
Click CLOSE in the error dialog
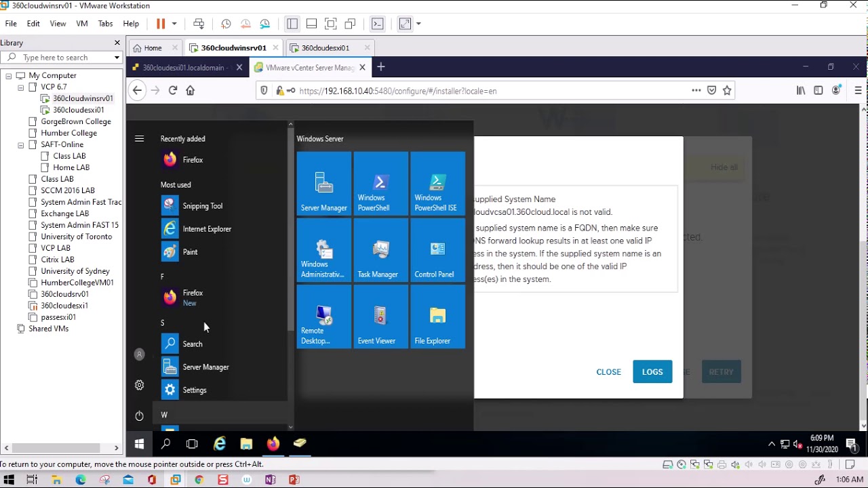pos(608,372)
